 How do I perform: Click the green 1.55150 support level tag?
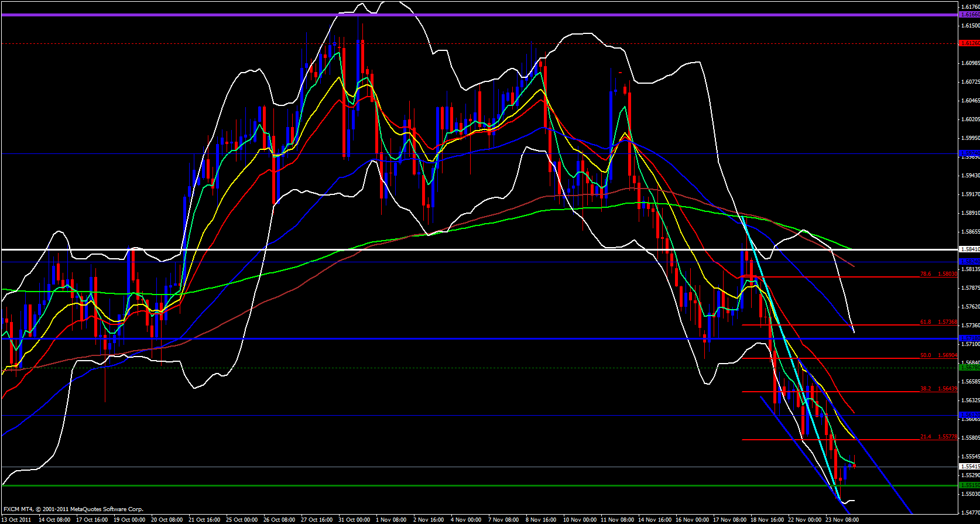coord(969,485)
